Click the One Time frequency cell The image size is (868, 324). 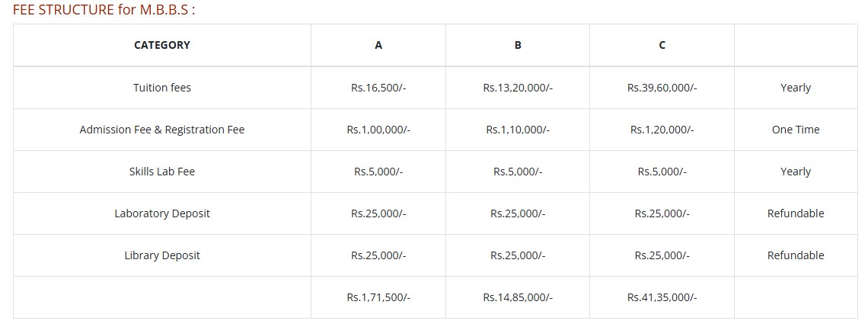click(x=796, y=130)
